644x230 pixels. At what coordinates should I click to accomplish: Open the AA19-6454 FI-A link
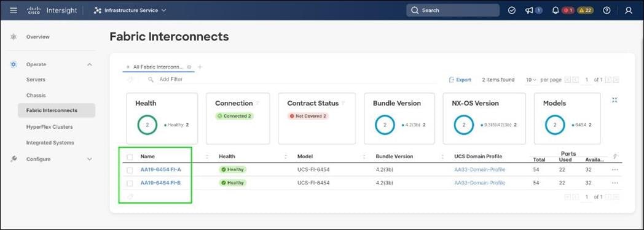(x=160, y=170)
